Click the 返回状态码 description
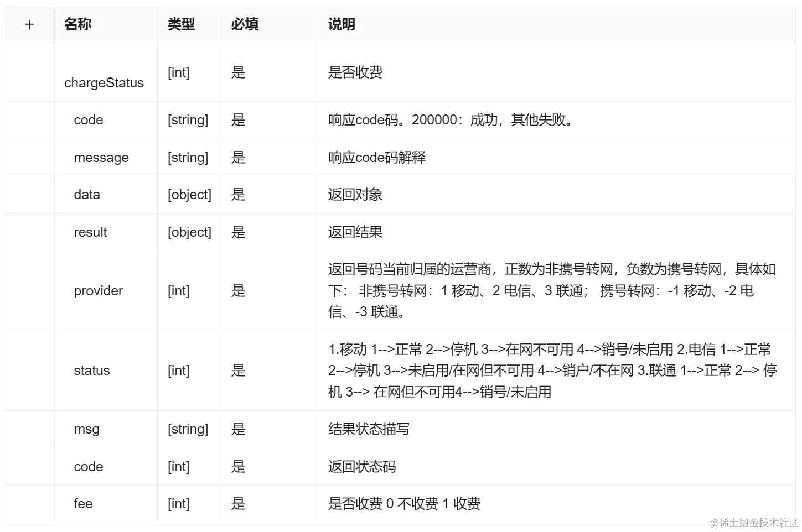Screen dimensions: 802x532 click(362, 467)
